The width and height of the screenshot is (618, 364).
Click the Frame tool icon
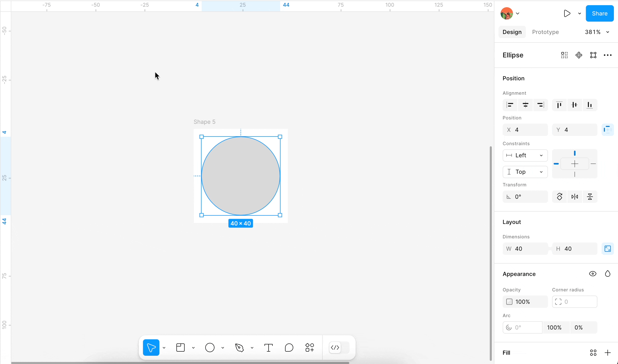[x=181, y=348]
